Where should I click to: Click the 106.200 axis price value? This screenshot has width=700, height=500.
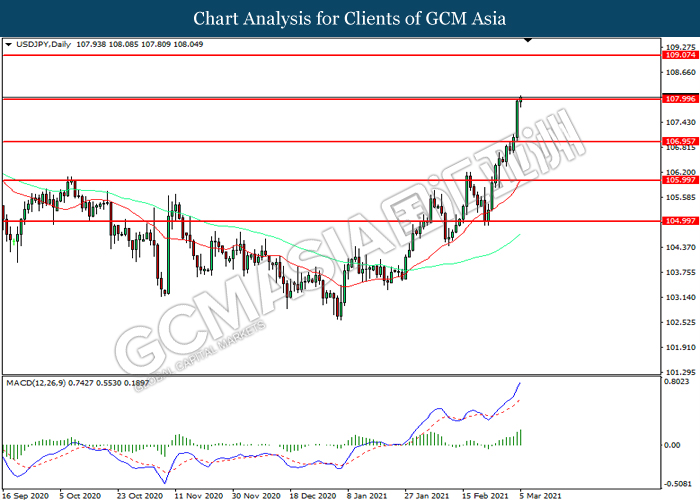[x=680, y=172]
